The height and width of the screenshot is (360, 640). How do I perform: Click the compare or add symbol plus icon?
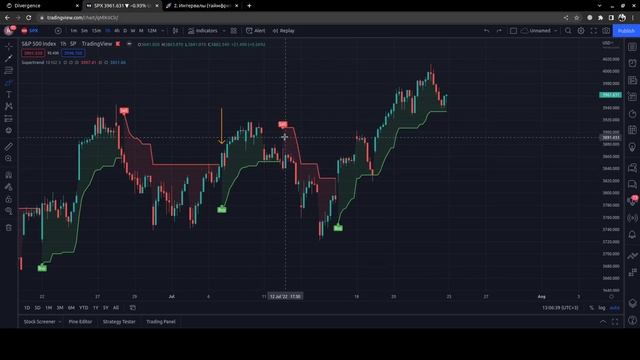(58, 31)
